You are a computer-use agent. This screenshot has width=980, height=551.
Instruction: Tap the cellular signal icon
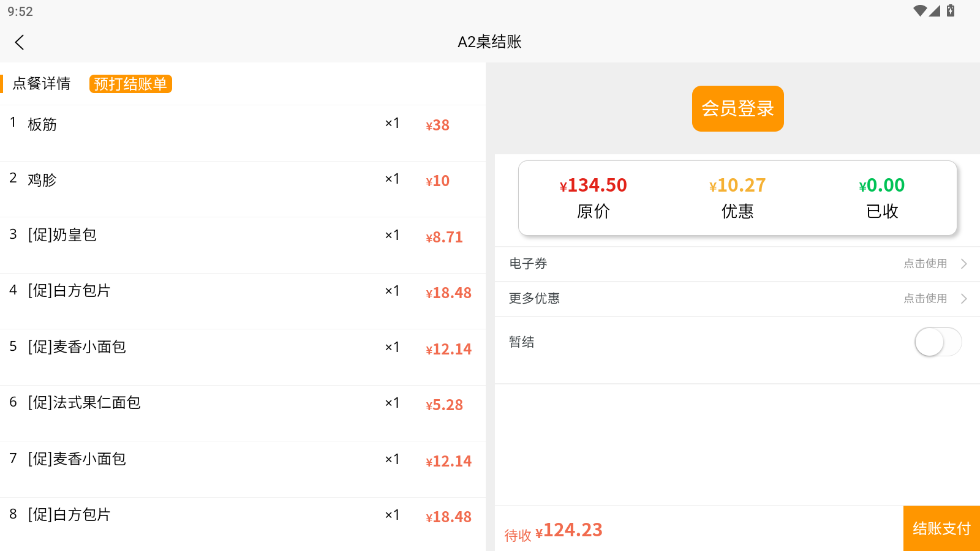935,11
